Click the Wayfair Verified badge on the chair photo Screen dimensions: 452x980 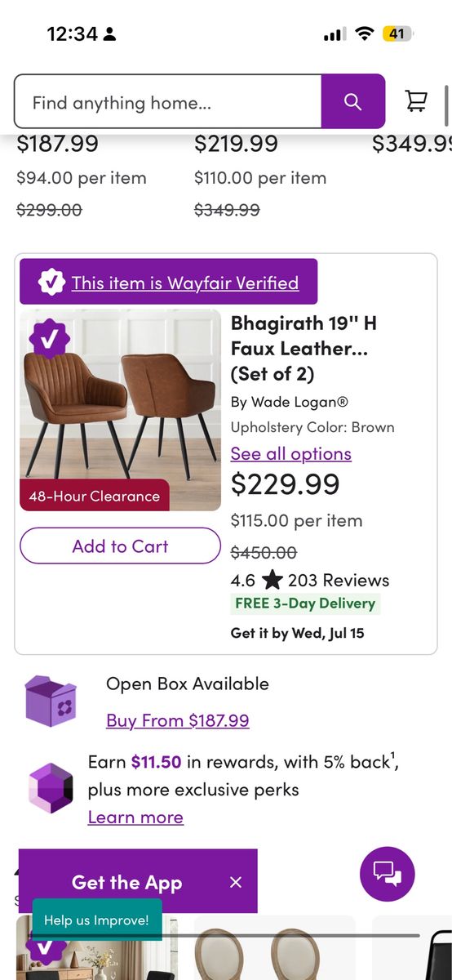coord(51,339)
